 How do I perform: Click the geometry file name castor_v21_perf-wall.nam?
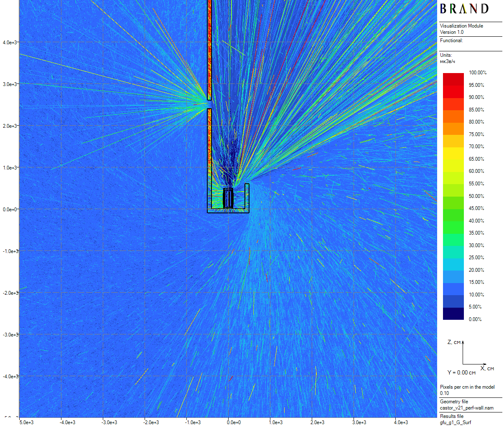466,408
